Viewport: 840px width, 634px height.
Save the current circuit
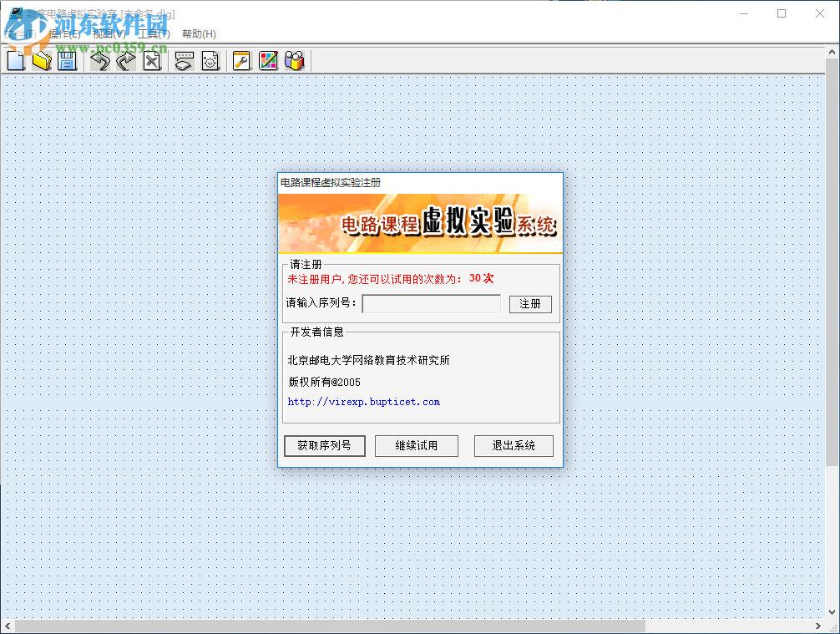pos(67,60)
